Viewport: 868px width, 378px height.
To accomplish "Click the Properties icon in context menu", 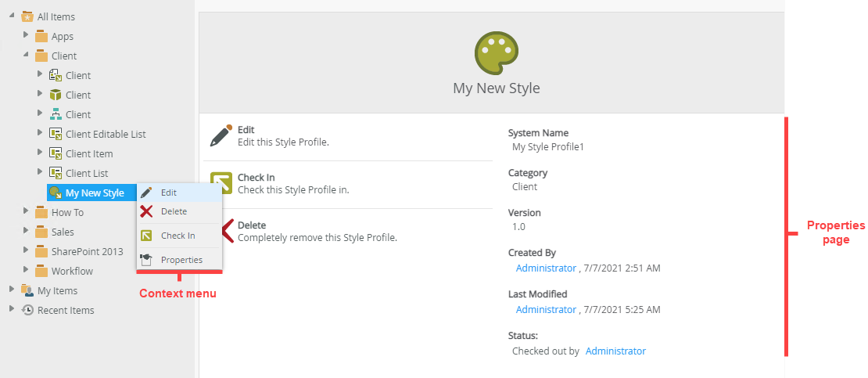I will [146, 260].
